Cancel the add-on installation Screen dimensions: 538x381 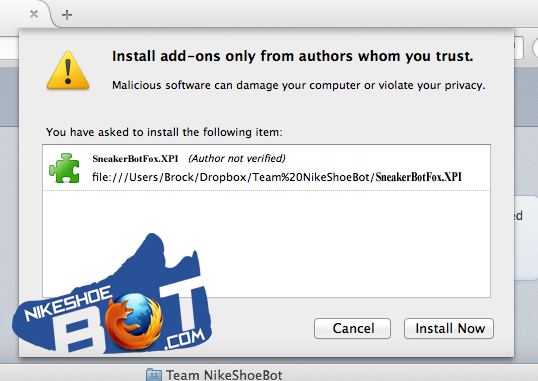click(x=352, y=328)
